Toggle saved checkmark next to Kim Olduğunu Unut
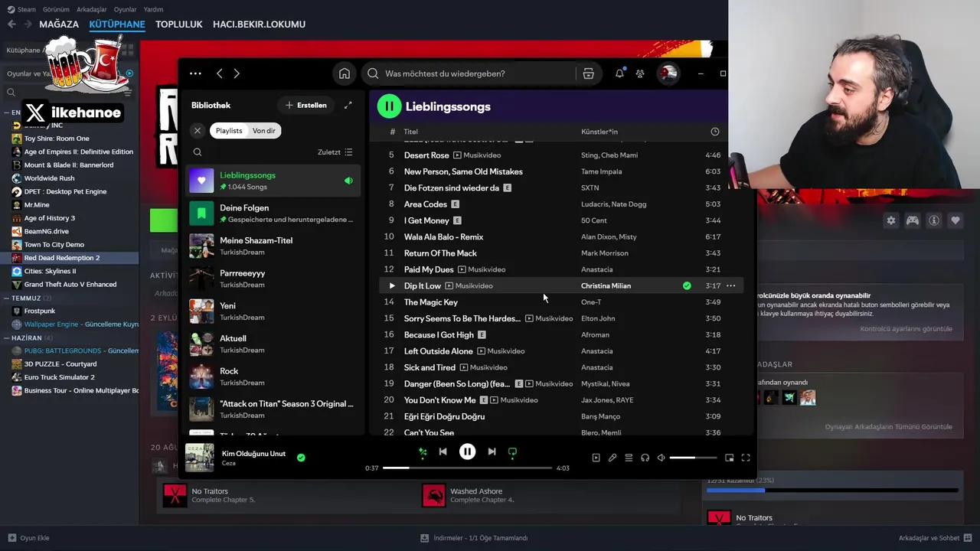This screenshot has height=551, width=980. (x=301, y=458)
